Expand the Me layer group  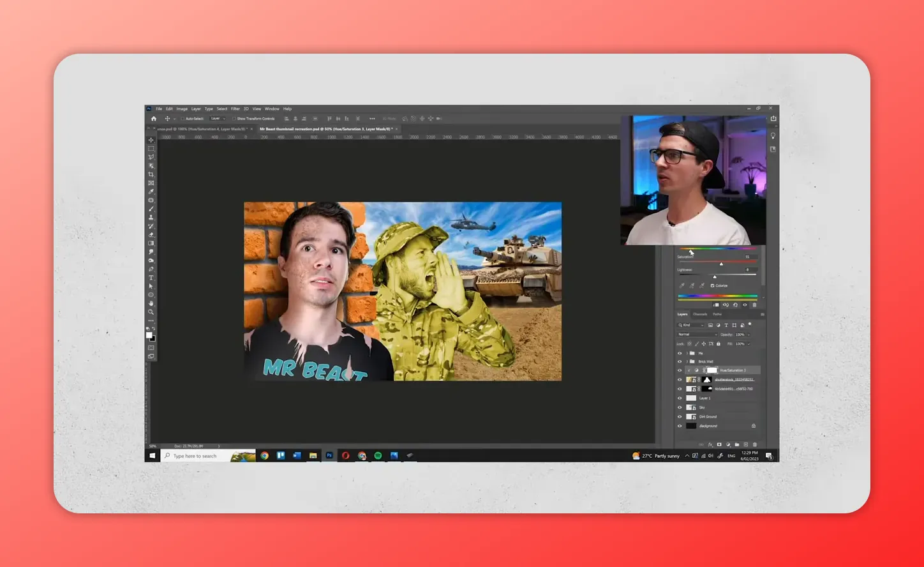(687, 353)
